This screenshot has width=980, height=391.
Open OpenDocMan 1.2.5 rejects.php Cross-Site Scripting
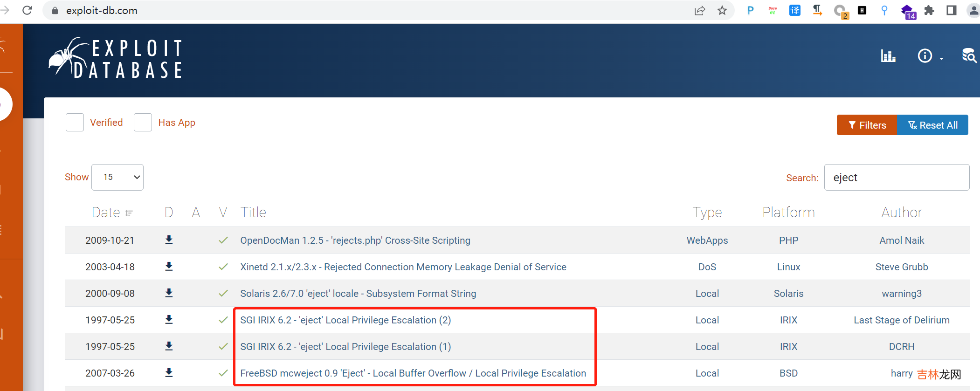click(355, 240)
